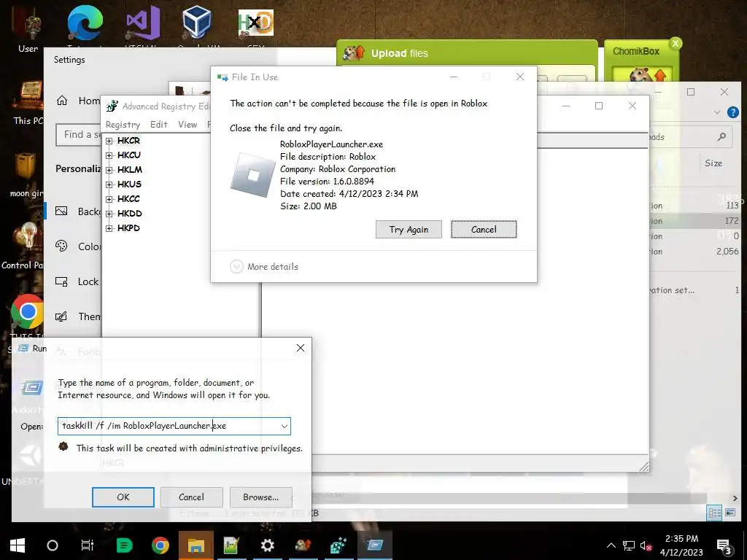Select Background icon in Settings sidebar

61,211
